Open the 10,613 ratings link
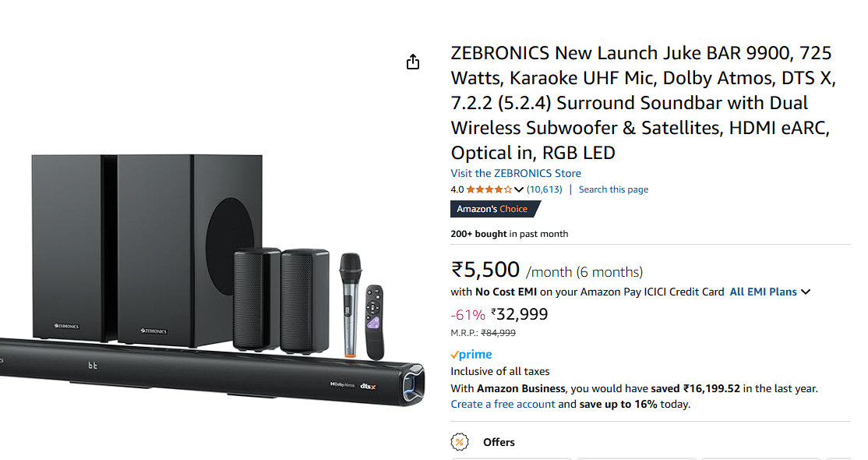 pos(544,189)
